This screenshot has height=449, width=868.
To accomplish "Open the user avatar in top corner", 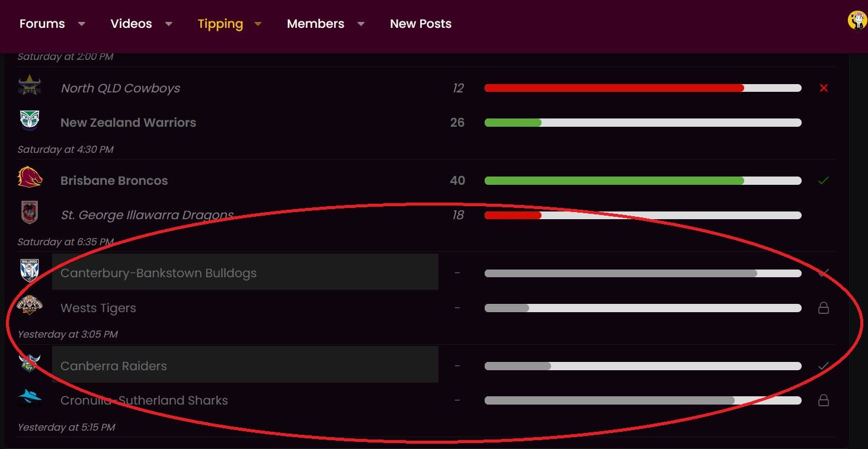I will (x=857, y=21).
